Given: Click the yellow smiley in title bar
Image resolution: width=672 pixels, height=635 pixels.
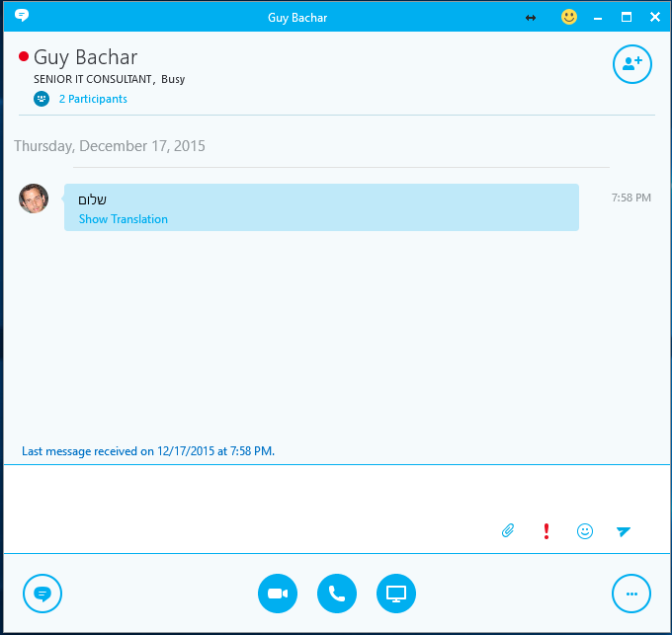Looking at the screenshot, I should [x=569, y=17].
